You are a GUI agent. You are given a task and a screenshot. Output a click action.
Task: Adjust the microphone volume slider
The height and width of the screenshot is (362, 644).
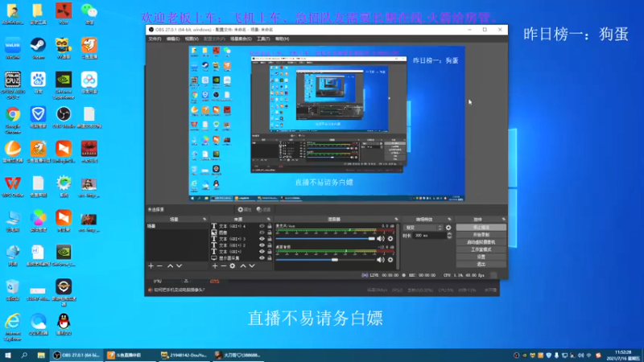(x=325, y=238)
